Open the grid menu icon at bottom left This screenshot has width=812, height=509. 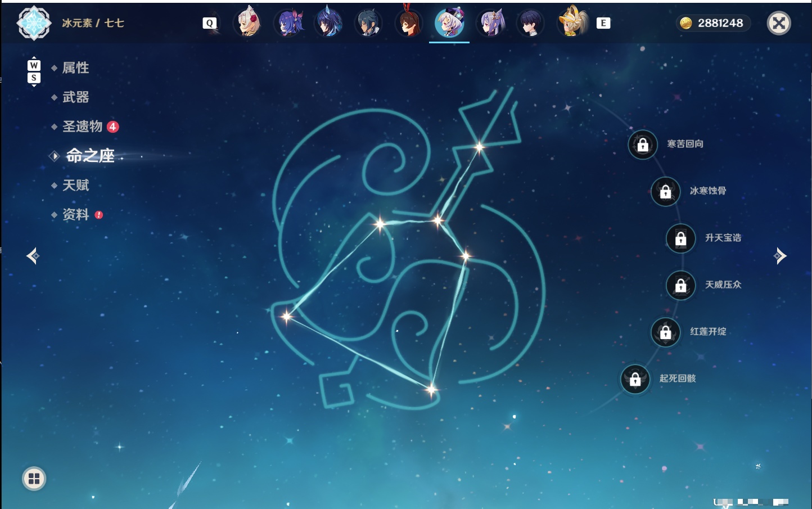pyautogui.click(x=34, y=479)
